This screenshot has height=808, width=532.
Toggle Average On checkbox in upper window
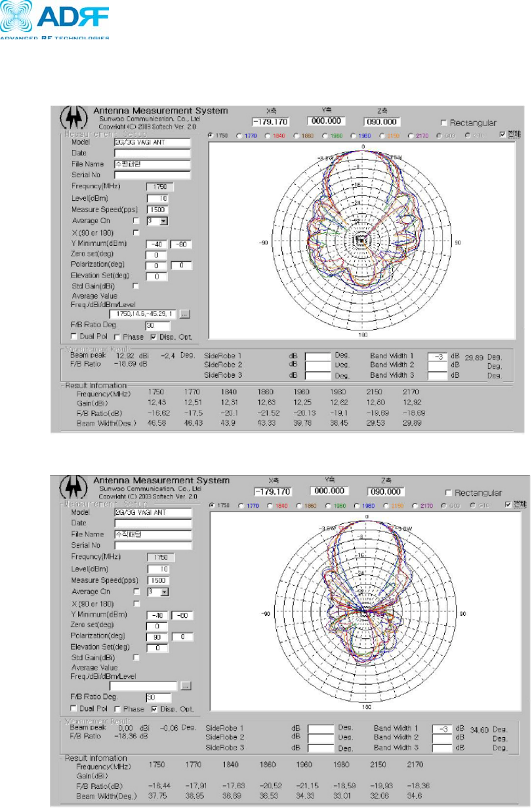pos(136,221)
